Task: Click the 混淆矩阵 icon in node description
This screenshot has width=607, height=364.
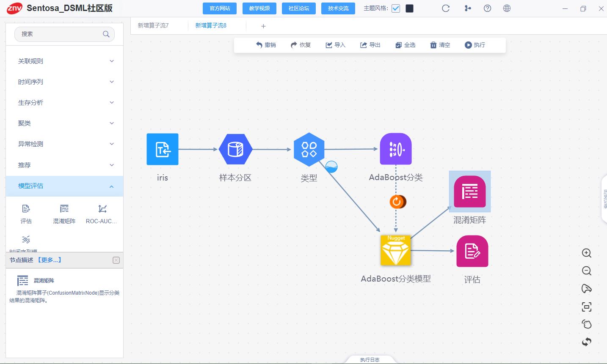Action: coord(23,281)
